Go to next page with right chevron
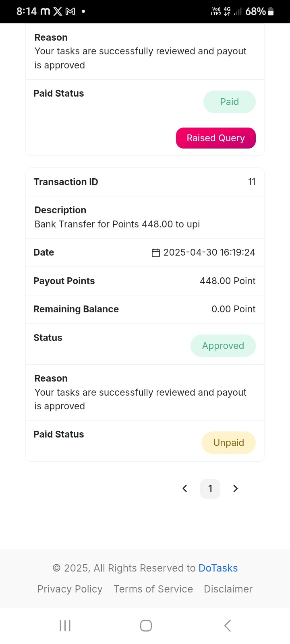 tap(236, 489)
